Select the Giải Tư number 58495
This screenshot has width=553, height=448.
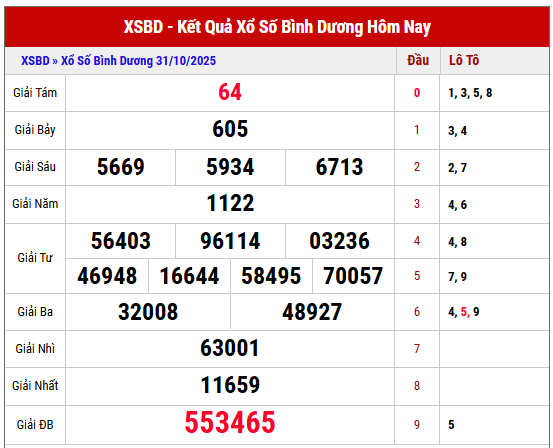271,276
